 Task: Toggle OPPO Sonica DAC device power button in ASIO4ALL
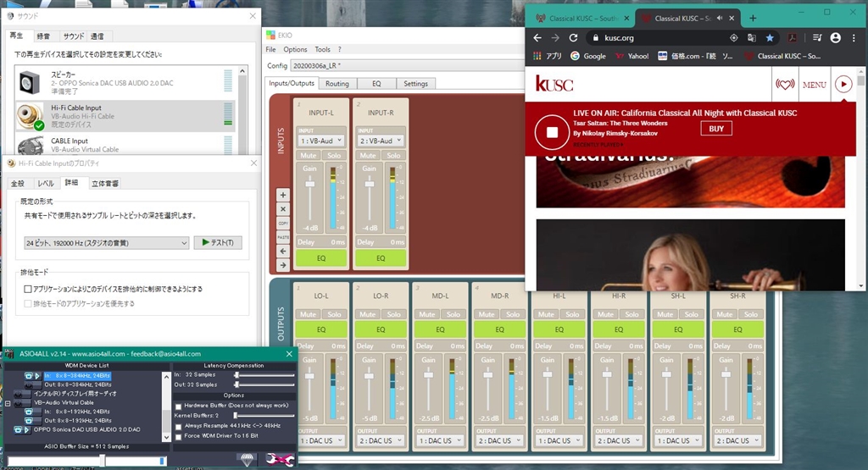(17, 429)
